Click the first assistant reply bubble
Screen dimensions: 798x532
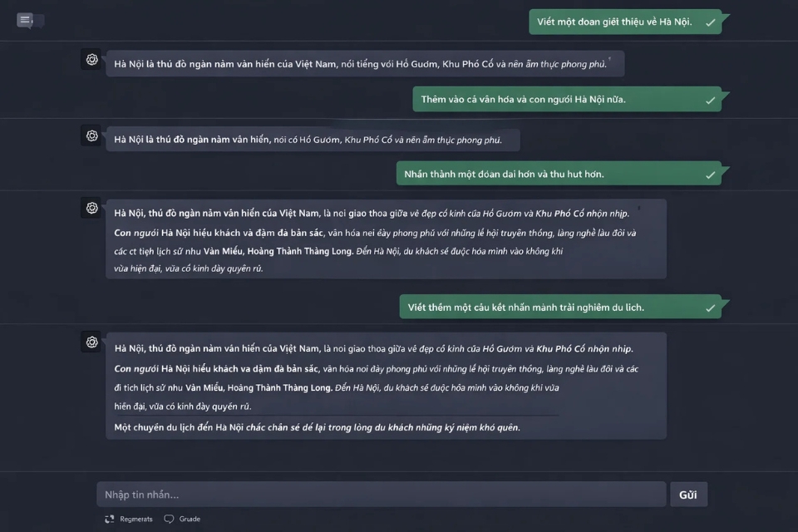click(x=364, y=64)
